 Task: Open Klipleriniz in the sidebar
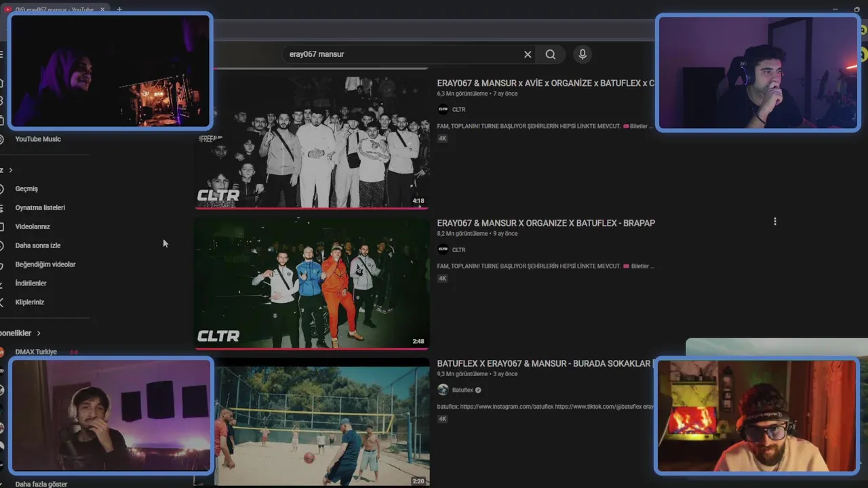[29, 302]
